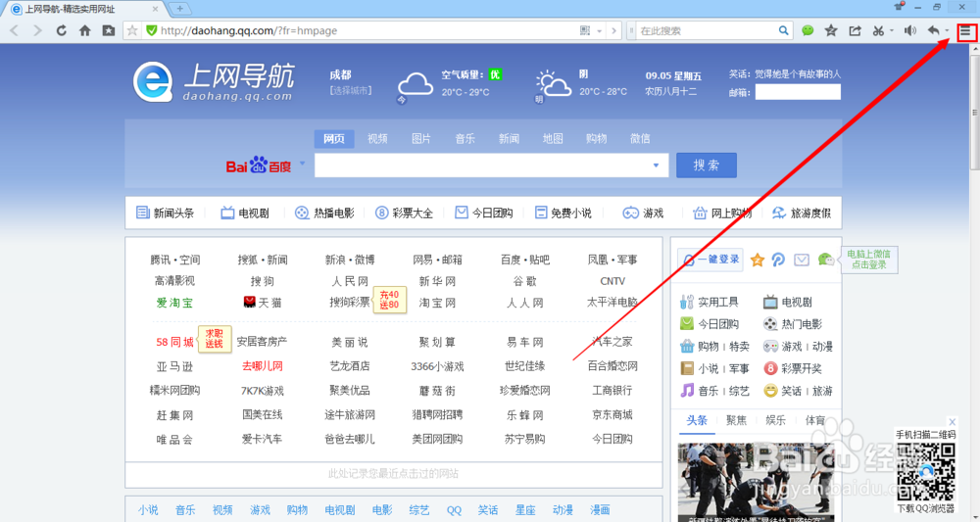Image resolution: width=980 pixels, height=522 pixels.
Task: Expand the screenshot tool dropdown arrow
Action: (x=891, y=30)
